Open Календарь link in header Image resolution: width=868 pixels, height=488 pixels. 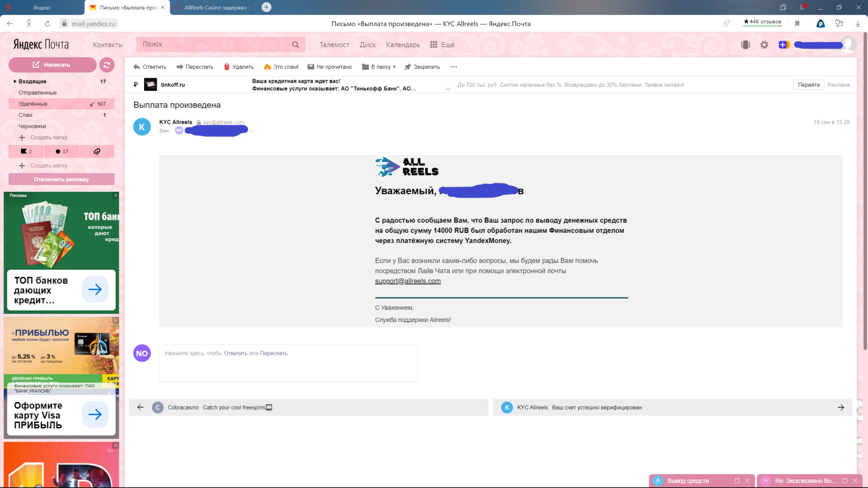point(403,44)
